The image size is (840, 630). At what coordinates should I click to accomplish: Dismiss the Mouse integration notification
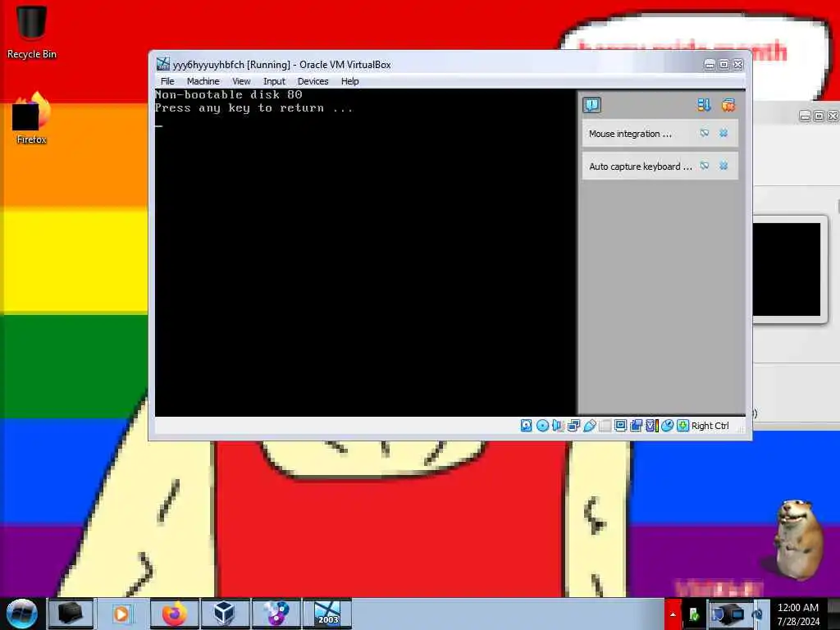[x=724, y=133]
